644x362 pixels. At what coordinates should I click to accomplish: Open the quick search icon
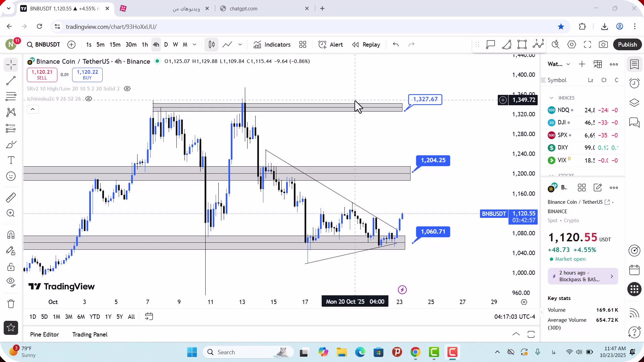click(556, 45)
